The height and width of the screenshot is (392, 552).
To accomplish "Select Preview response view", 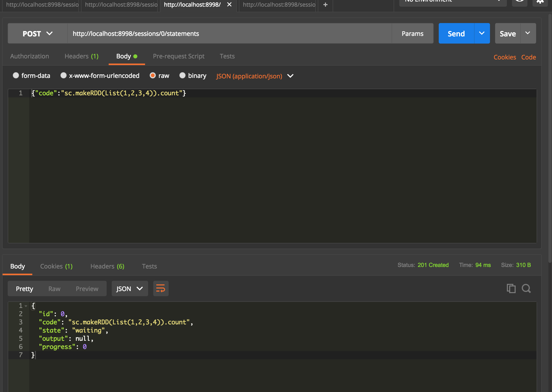I will coord(87,289).
